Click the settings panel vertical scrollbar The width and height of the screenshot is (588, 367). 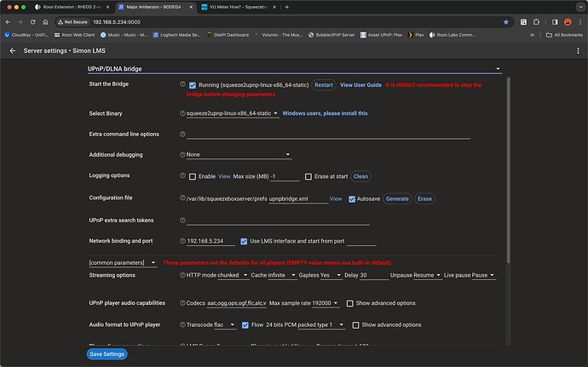coord(508,170)
